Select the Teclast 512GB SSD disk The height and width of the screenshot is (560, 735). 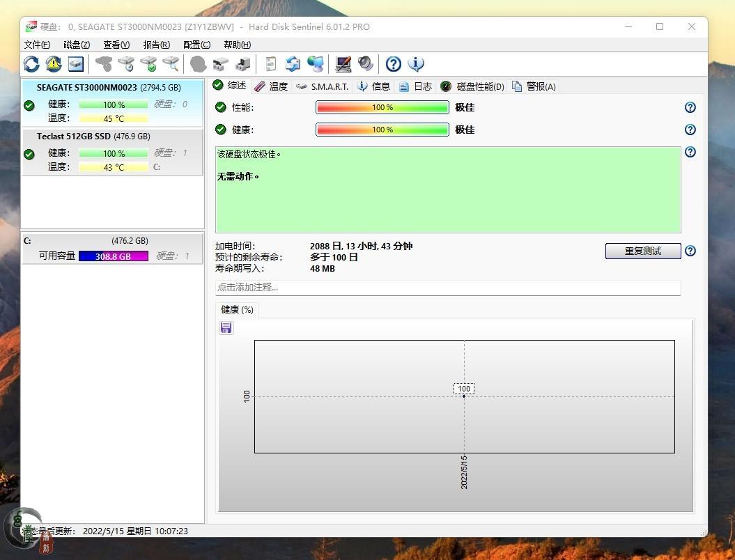tap(93, 137)
